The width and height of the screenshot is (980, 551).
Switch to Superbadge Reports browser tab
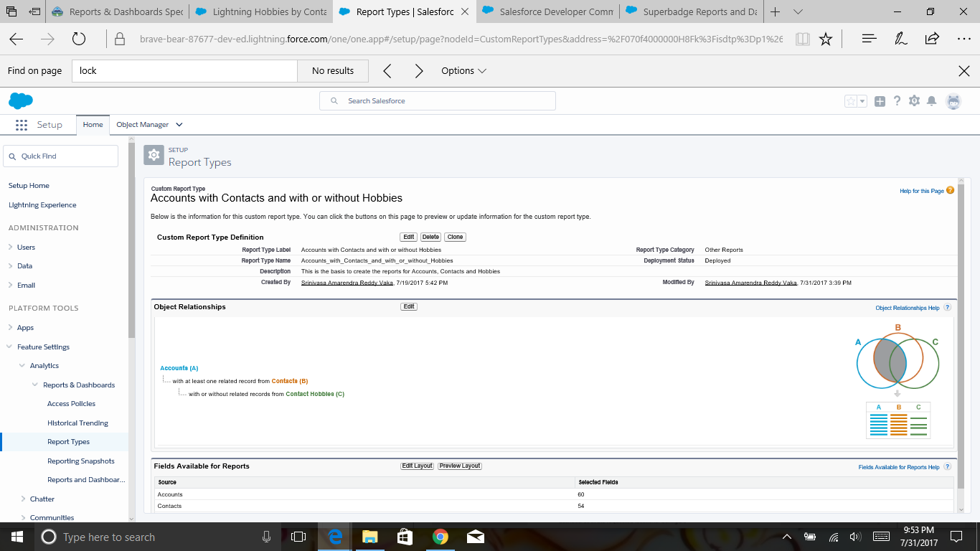coord(692,11)
